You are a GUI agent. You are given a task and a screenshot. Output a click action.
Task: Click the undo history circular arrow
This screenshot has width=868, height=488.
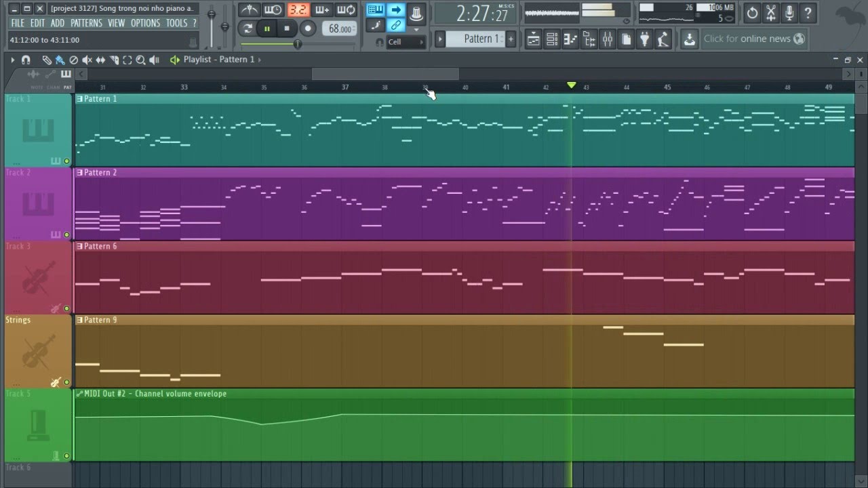point(752,13)
